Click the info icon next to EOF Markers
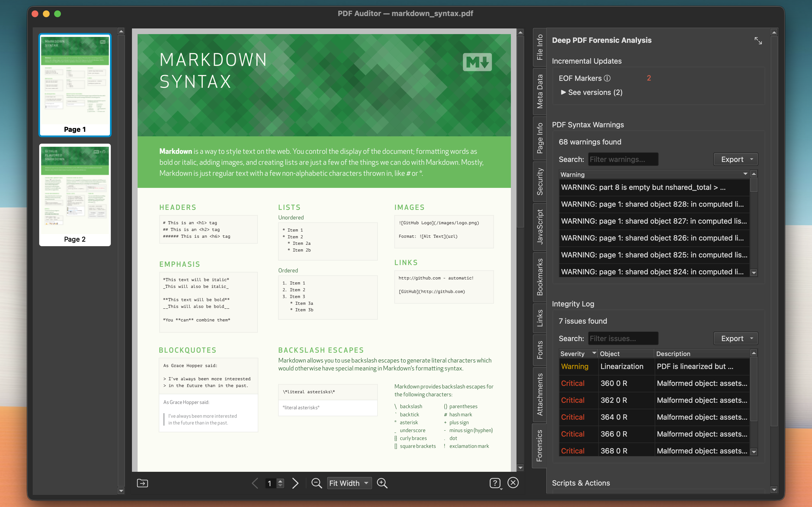The width and height of the screenshot is (812, 507). 607,78
